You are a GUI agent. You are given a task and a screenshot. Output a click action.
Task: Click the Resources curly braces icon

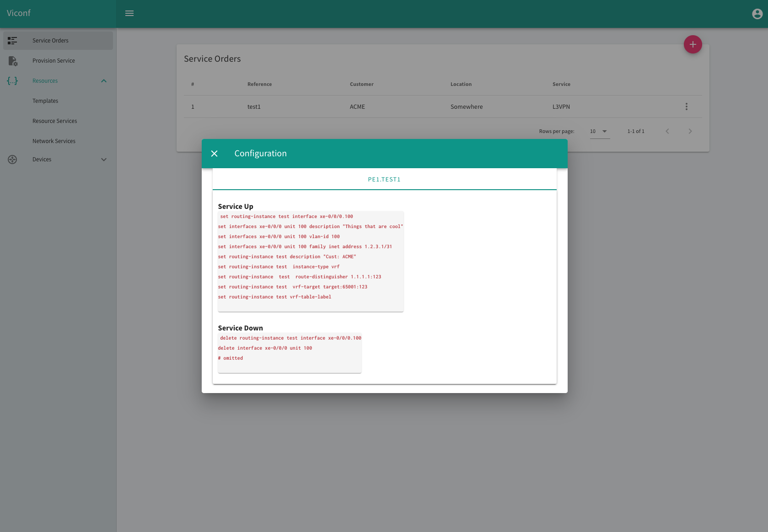pyautogui.click(x=12, y=81)
